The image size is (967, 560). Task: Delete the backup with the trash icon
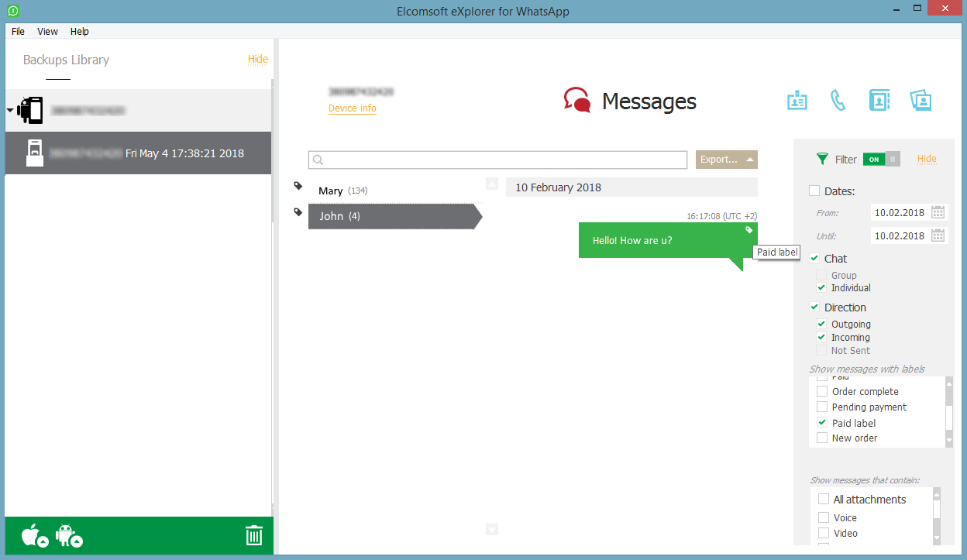254,536
